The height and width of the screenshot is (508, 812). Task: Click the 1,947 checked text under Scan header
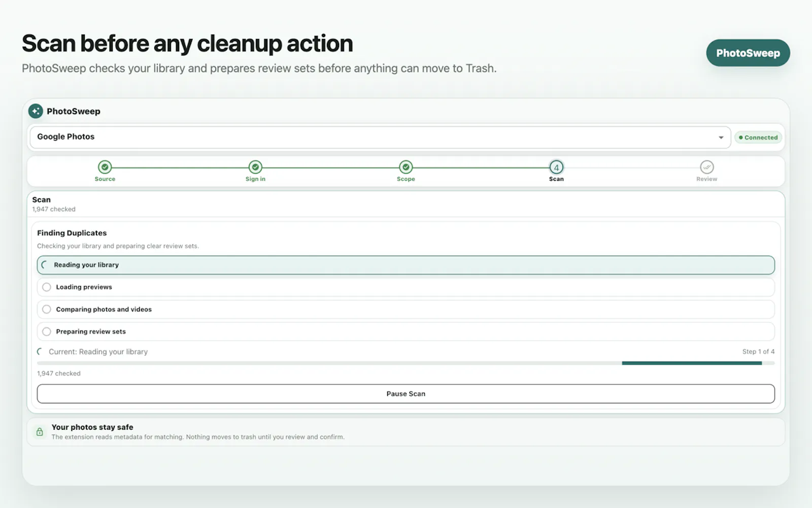[54, 209]
